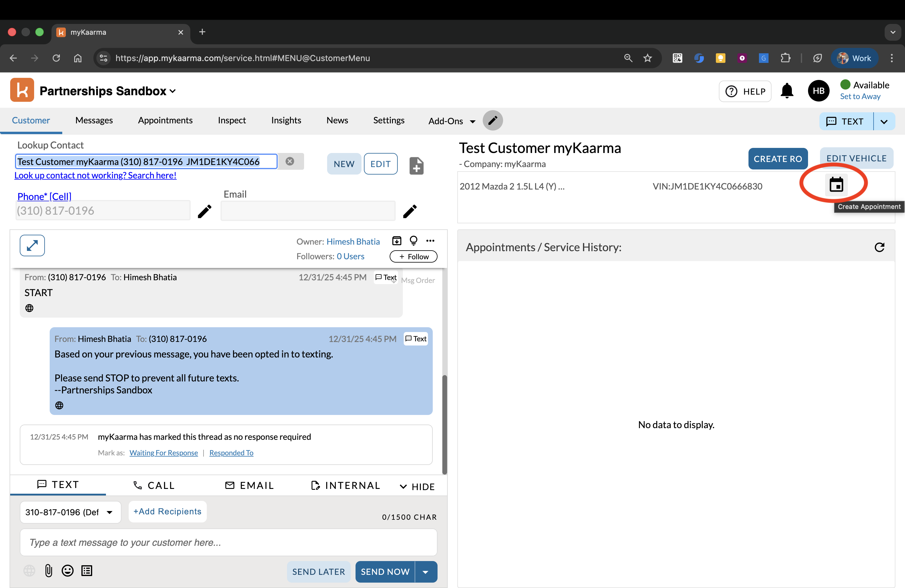Expand the conversation to full screen
The height and width of the screenshot is (588, 905).
pos(32,245)
